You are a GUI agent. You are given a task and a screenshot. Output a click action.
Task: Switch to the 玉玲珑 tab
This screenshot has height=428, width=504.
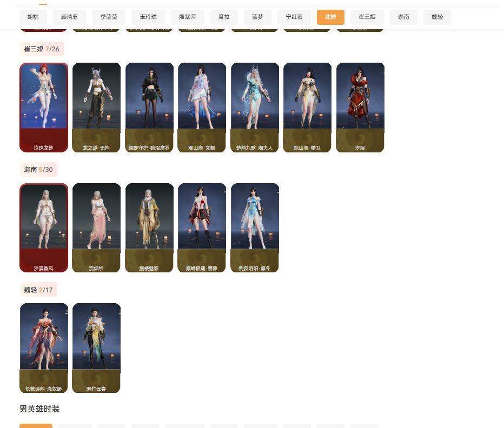coord(148,17)
